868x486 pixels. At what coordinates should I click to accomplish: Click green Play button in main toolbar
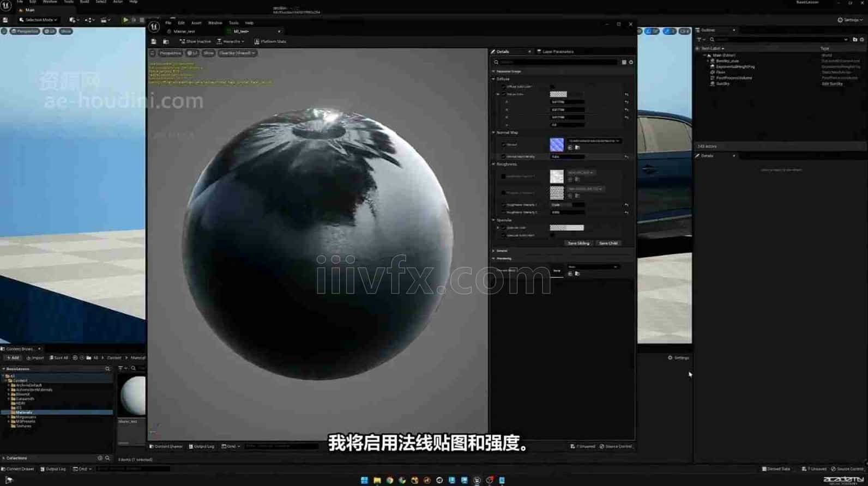coord(125,20)
